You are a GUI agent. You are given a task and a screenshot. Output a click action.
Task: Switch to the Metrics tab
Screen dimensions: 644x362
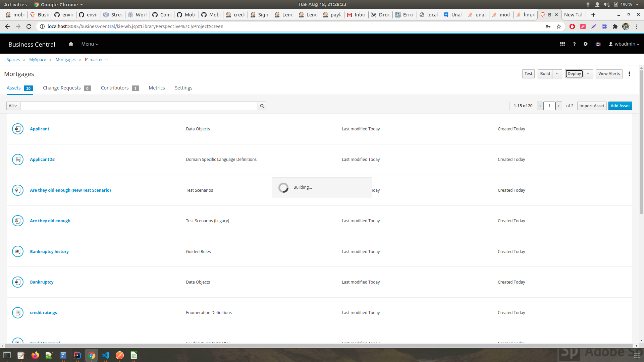point(157,88)
